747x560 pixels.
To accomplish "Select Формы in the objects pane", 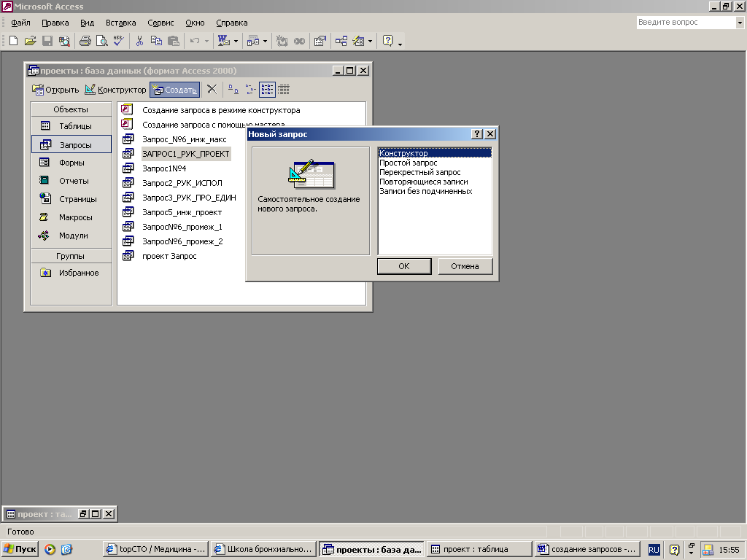I will coord(71,163).
